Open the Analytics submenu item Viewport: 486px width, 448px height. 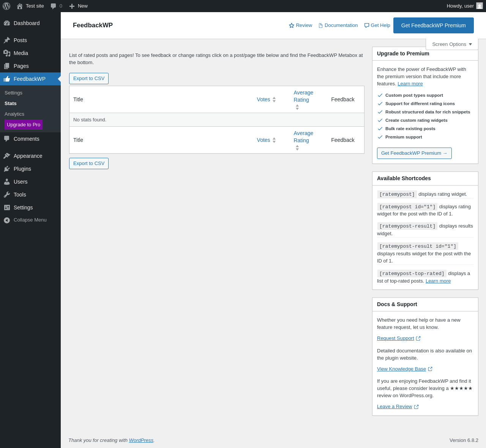pos(14,114)
